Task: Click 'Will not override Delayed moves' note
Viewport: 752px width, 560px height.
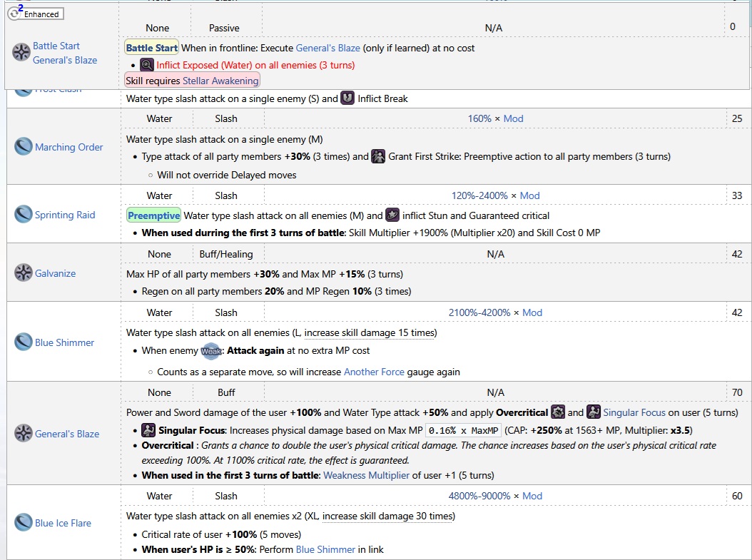Action: click(x=226, y=175)
